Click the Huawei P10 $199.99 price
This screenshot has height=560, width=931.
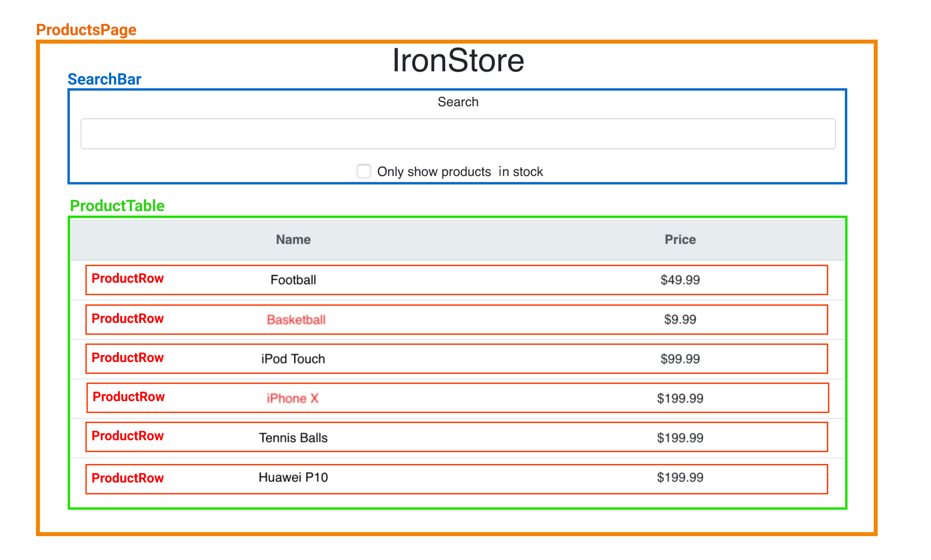tap(680, 477)
